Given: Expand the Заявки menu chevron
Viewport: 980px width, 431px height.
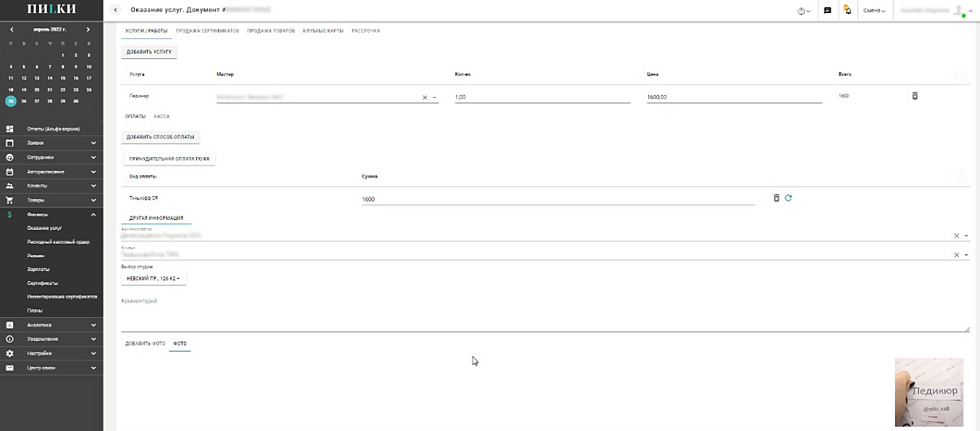Looking at the screenshot, I should coord(94,143).
